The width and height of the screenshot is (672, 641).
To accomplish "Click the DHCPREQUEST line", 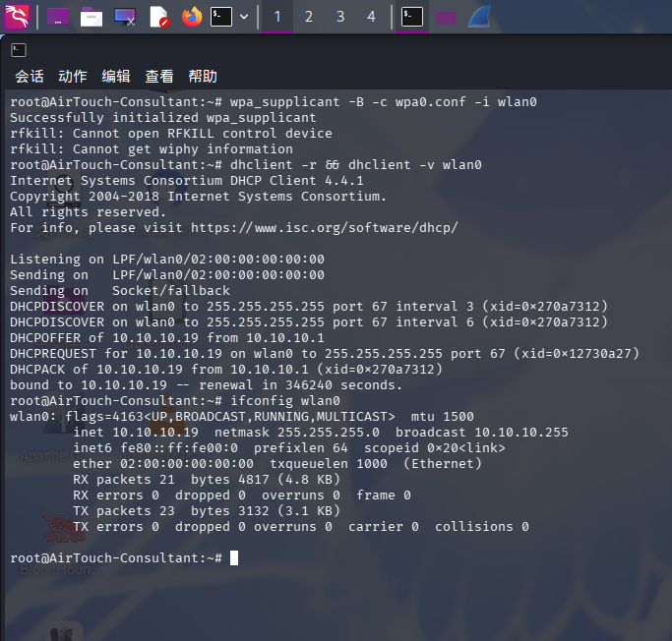I will coord(325,354).
